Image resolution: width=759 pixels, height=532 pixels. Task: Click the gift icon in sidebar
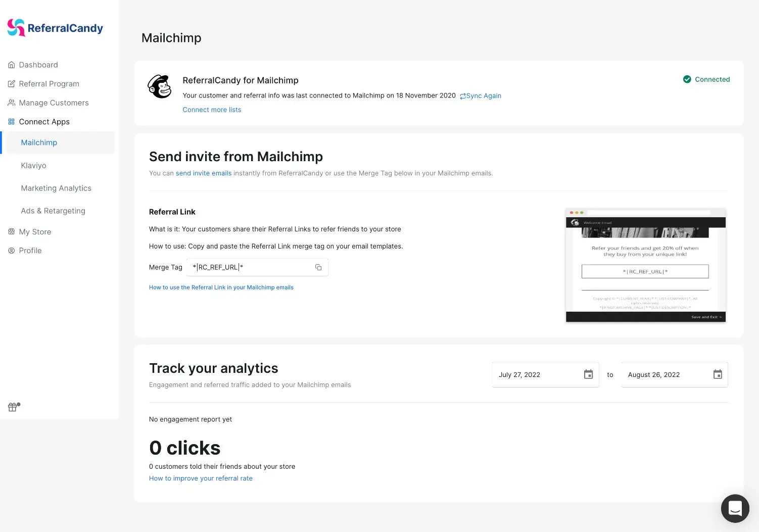14,407
